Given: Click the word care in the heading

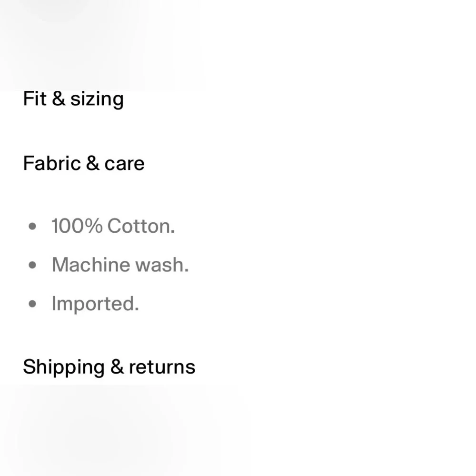Looking at the screenshot, I should coord(124,164).
